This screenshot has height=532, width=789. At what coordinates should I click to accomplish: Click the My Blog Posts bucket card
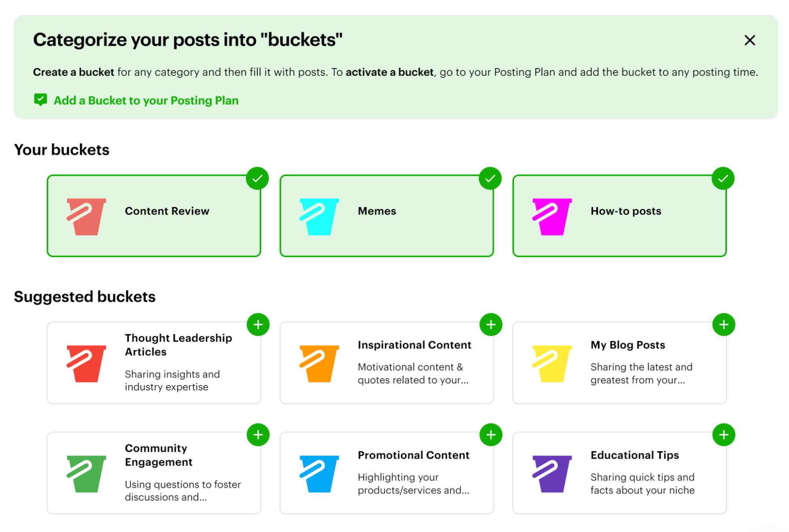click(x=619, y=362)
